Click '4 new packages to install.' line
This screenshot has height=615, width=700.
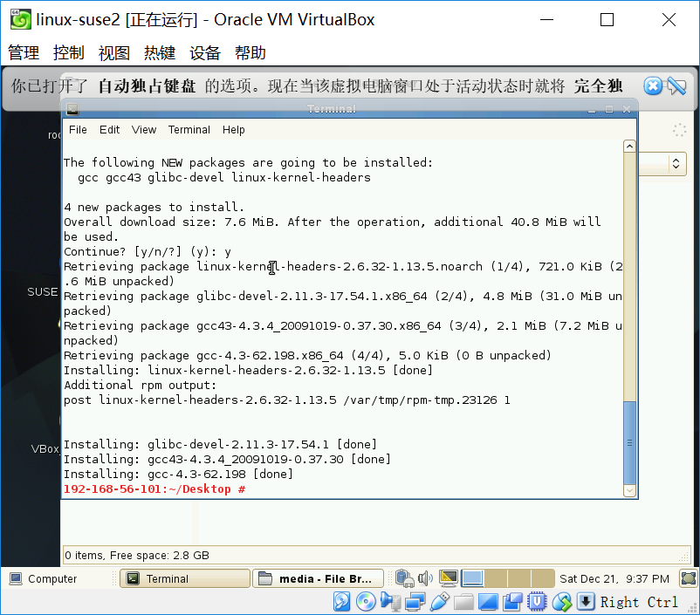[154, 207]
